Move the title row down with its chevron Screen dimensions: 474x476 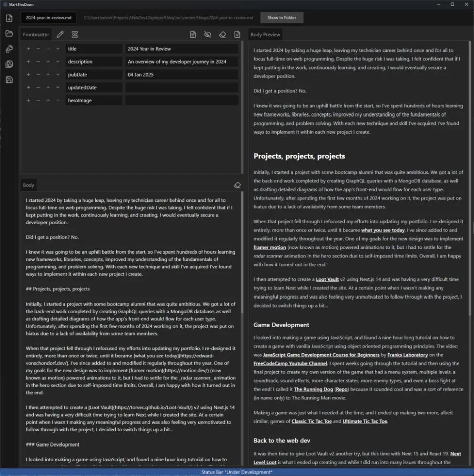click(58, 49)
